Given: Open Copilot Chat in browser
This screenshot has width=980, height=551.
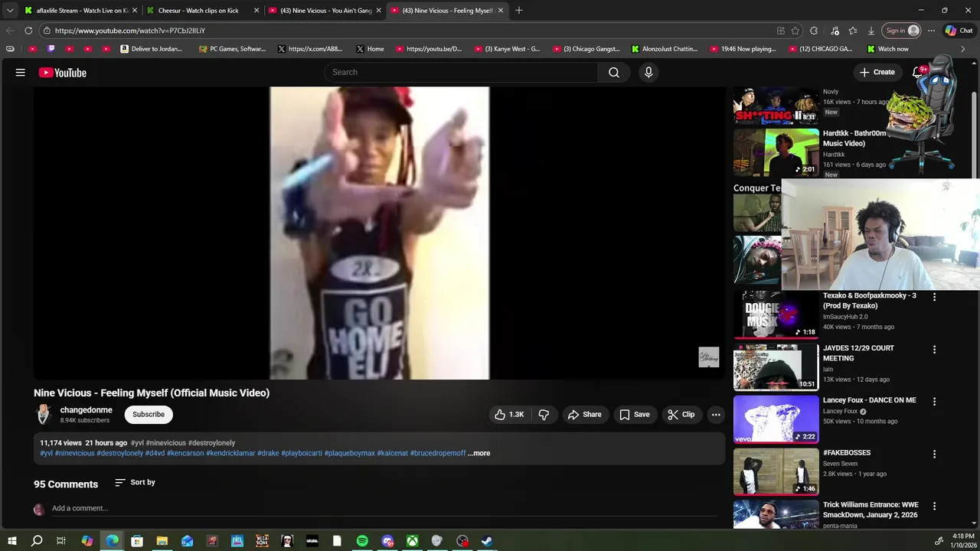Looking at the screenshot, I should coord(959,31).
